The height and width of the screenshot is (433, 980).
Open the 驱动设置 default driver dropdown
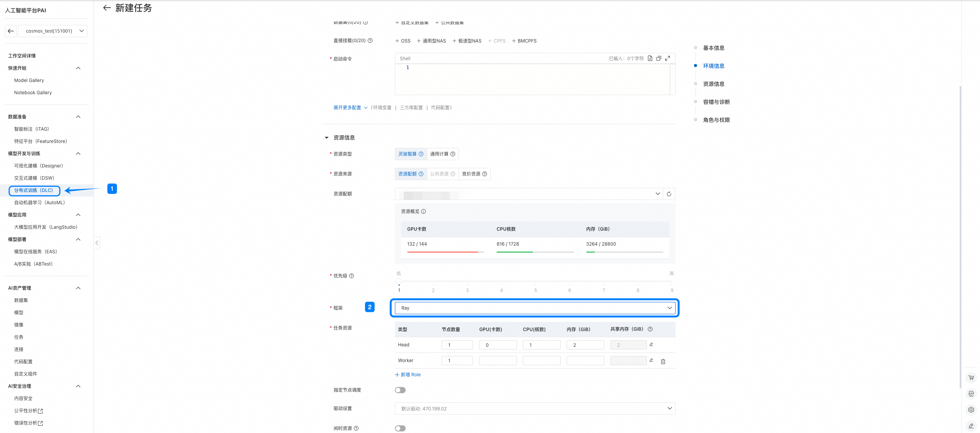[534, 408]
